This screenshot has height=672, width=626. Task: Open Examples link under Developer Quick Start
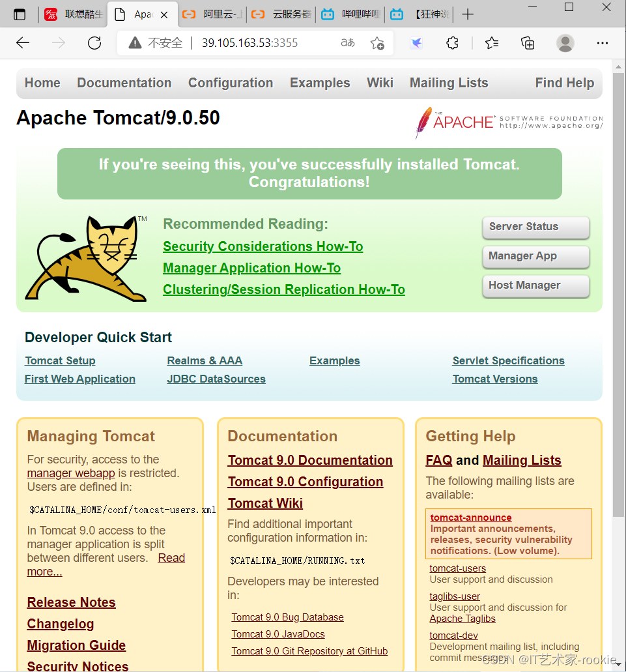(x=334, y=361)
